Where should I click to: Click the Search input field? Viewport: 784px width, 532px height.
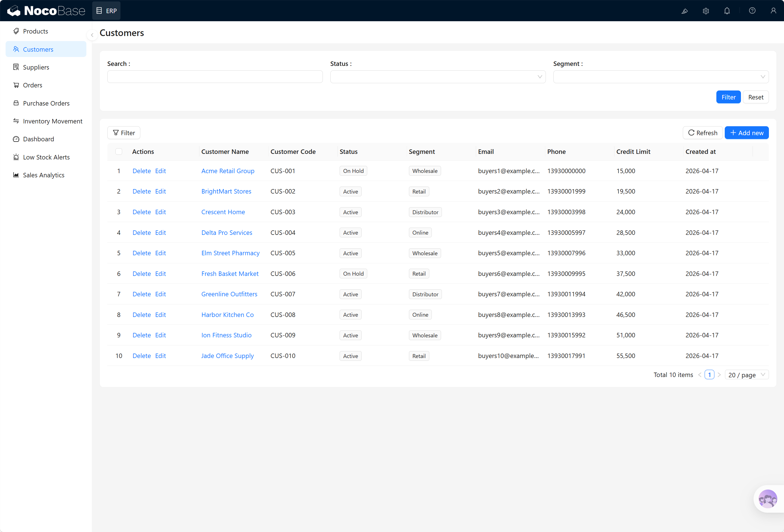click(215, 77)
